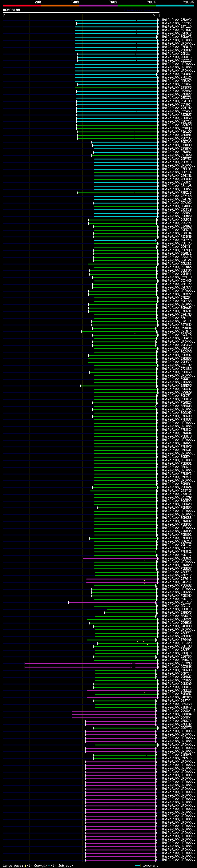Open hit UniRef100_Q8RUN1
Screen dimensions: 197x868
click(x=177, y=135)
